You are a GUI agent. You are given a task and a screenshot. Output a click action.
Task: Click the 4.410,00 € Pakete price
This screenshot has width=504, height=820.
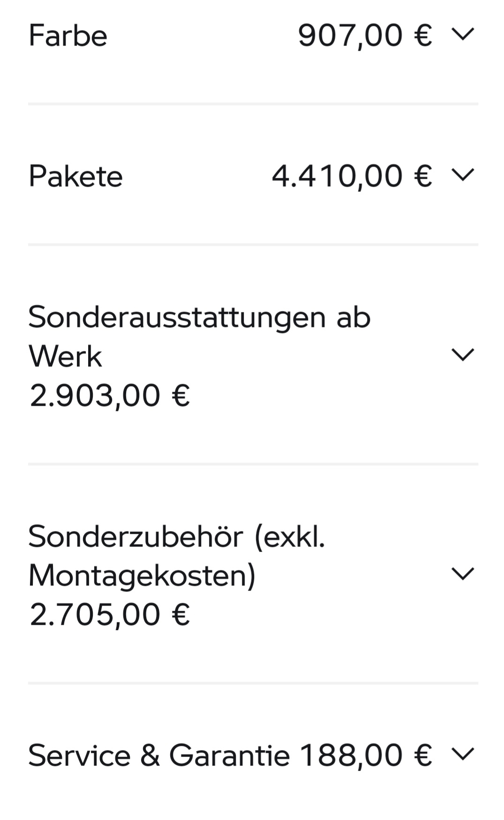coord(352,176)
